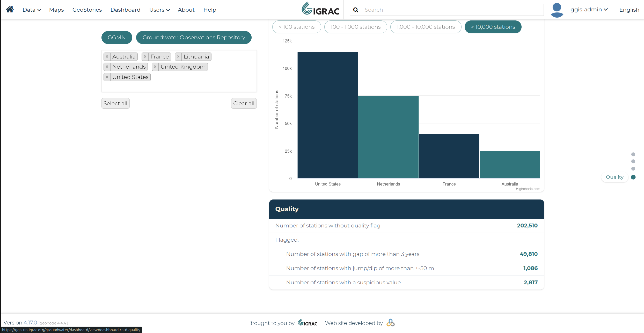Screen dimensions: 644x333
Task: Remove Lithuania tag with its x
Action: 178,57
